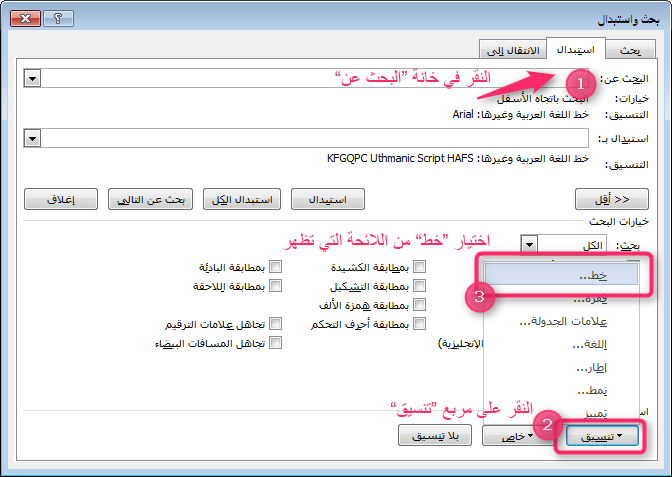Check the بمطابقة البادئة option
The height and width of the screenshot is (477, 672).
coord(276,267)
